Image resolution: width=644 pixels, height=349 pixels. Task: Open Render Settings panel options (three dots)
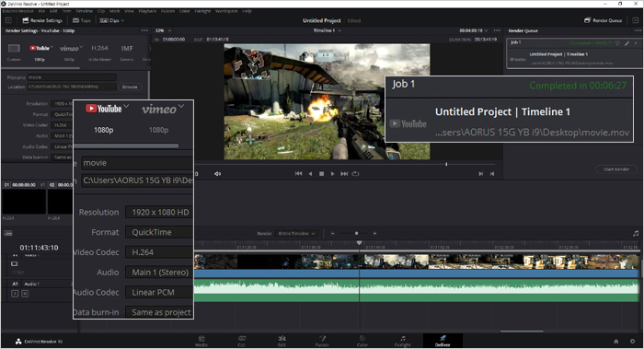(144, 30)
